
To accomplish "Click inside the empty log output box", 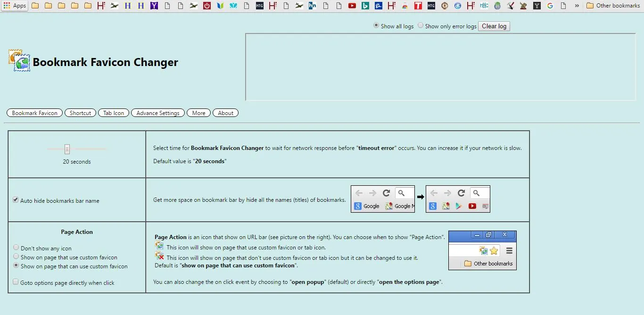I will (x=441, y=67).
